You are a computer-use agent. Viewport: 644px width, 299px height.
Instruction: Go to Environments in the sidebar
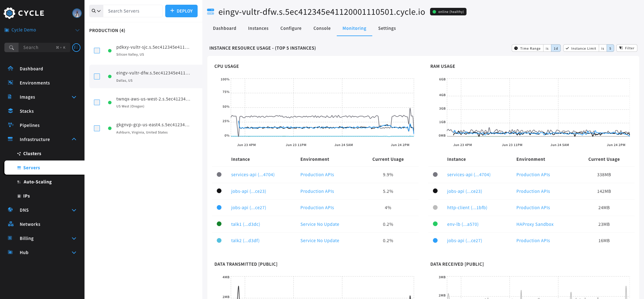point(35,83)
